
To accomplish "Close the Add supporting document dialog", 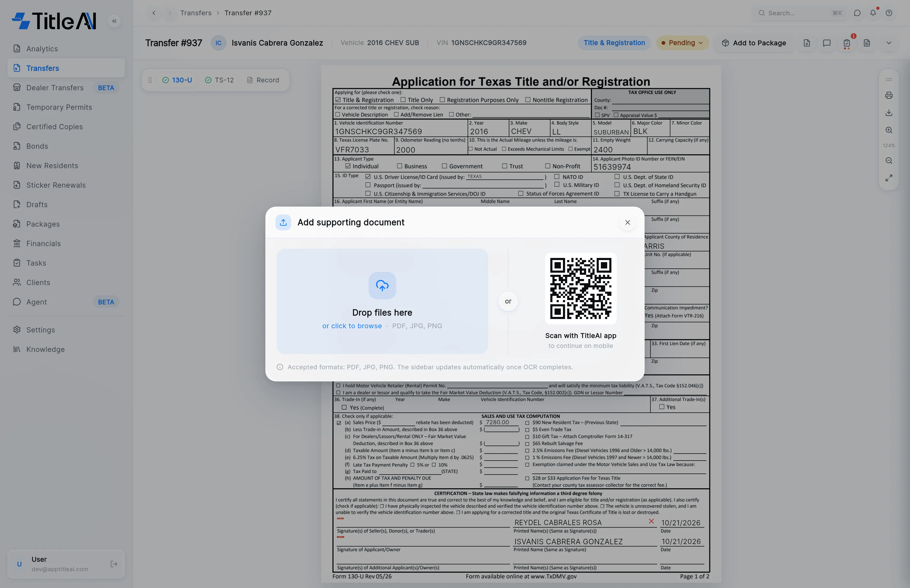I will pos(627,222).
